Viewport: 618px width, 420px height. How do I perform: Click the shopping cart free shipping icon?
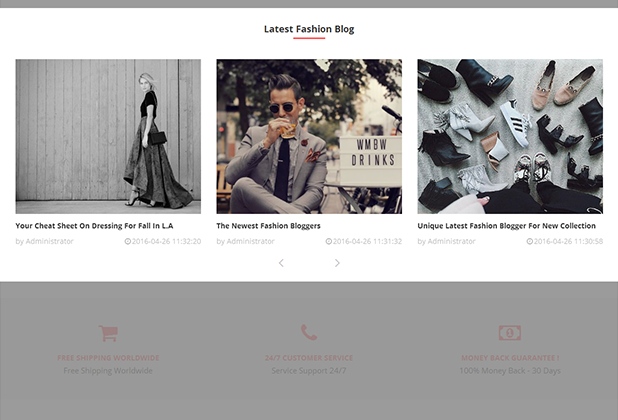coord(108,333)
